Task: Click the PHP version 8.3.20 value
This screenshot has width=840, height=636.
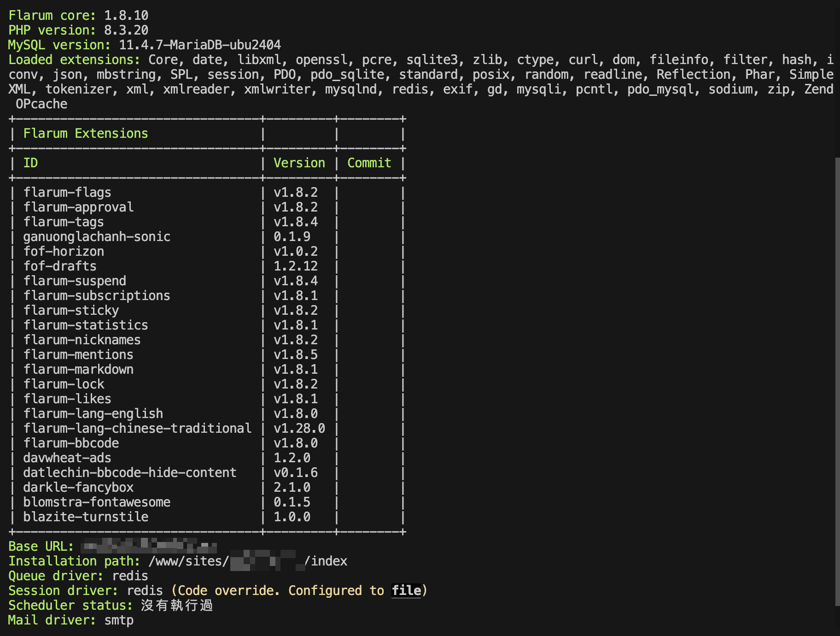Action: pyautogui.click(x=126, y=30)
